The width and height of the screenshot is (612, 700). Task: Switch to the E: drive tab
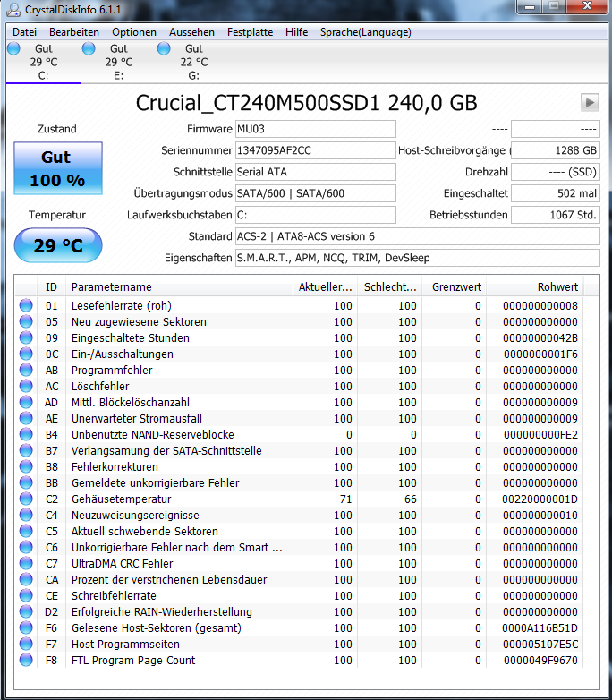pyautogui.click(x=118, y=62)
